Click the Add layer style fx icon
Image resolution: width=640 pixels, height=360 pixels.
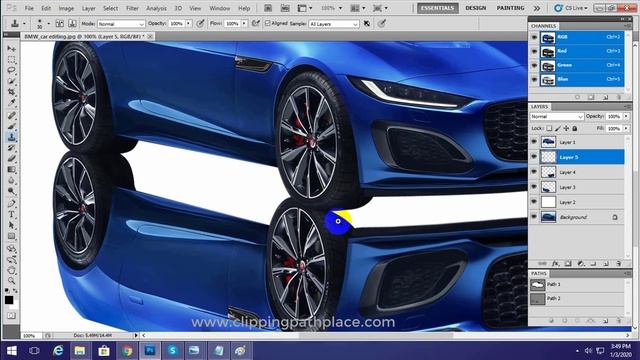pos(556,264)
